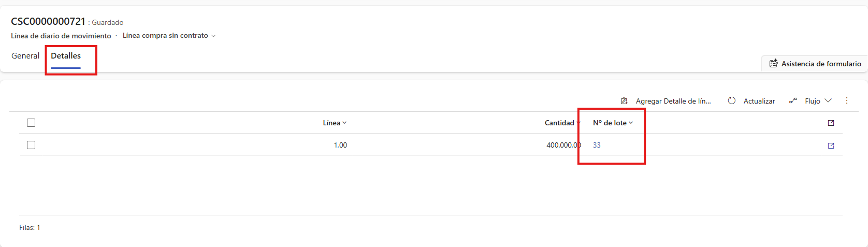
Task: Open lot number 33 link
Action: coord(597,145)
